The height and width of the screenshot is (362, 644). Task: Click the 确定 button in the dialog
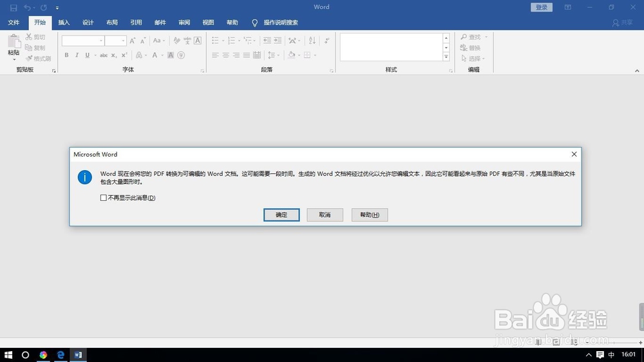[x=281, y=215]
